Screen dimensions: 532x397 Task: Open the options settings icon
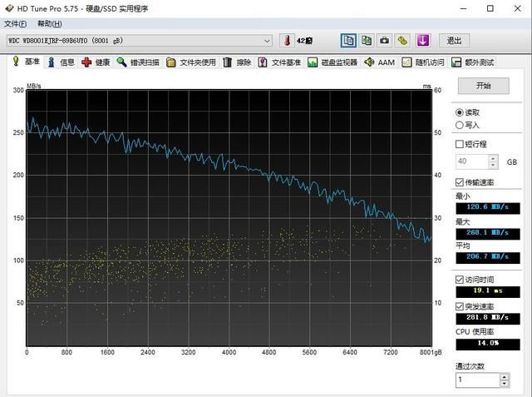coord(402,41)
